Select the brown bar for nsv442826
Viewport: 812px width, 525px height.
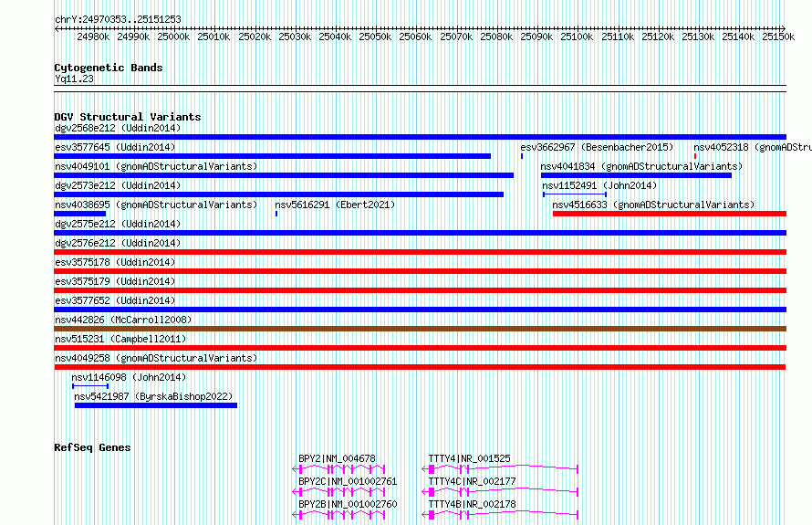(x=420, y=329)
